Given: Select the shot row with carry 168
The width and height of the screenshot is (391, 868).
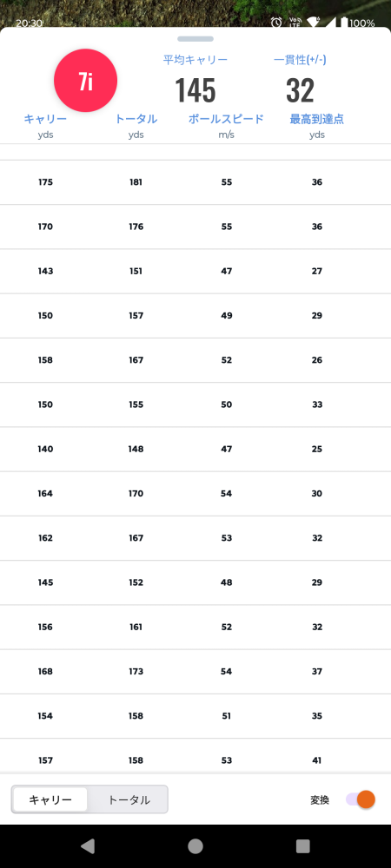Looking at the screenshot, I should pos(195,672).
